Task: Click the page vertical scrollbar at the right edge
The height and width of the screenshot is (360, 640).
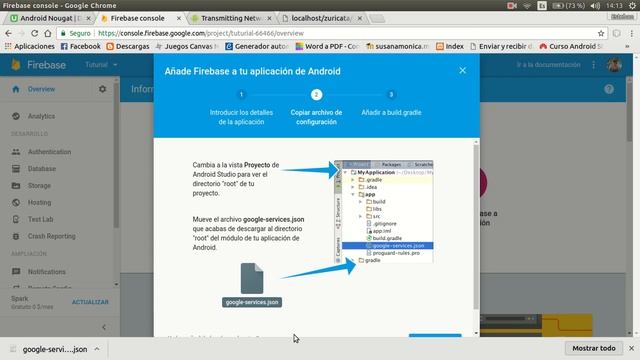Action: click(x=630, y=110)
